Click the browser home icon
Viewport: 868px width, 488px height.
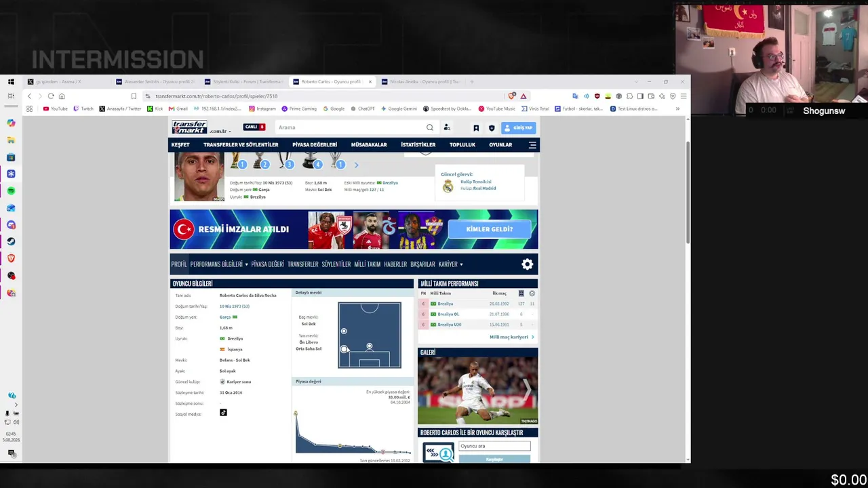pyautogui.click(x=62, y=96)
